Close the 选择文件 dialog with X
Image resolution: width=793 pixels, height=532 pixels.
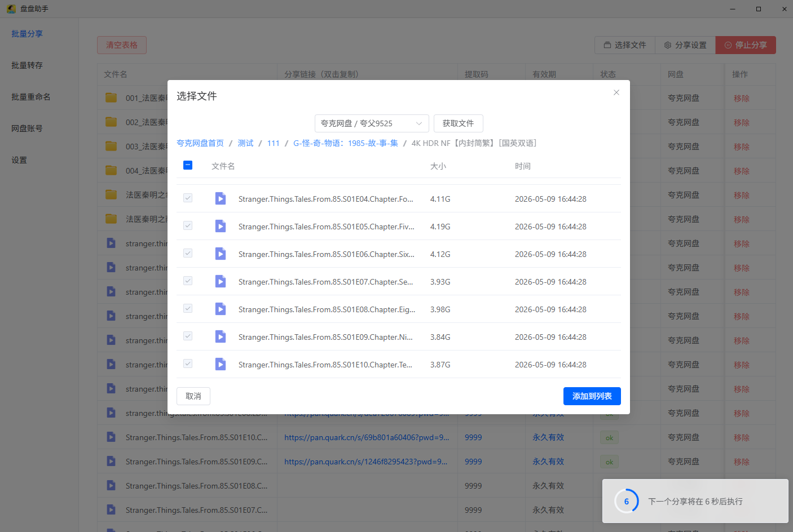point(616,92)
